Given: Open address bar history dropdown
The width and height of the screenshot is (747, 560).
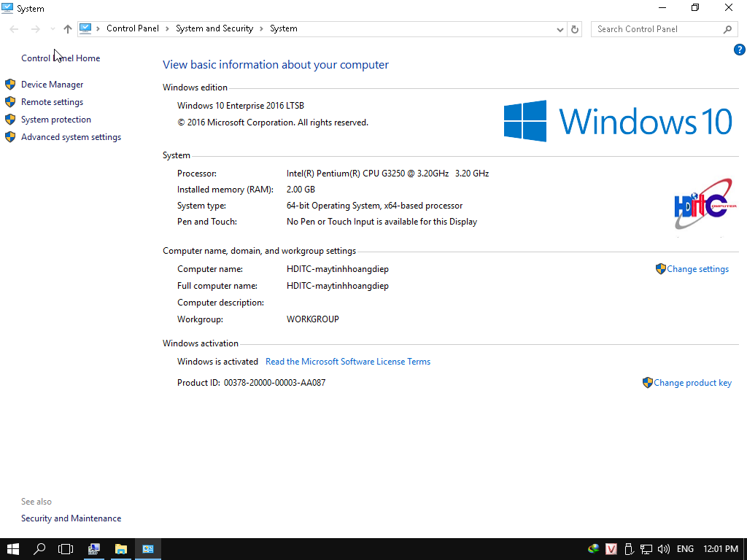Looking at the screenshot, I should (x=560, y=29).
